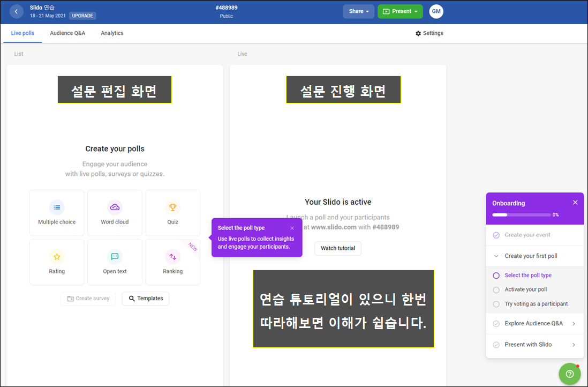
Task: Select the Word cloud icon
Action: 115,207
